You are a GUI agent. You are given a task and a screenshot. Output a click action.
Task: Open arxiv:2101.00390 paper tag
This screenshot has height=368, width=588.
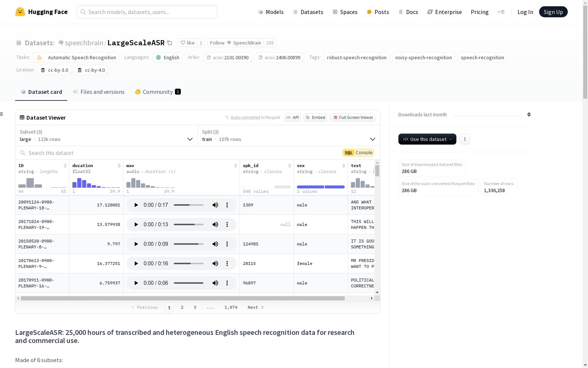click(x=227, y=57)
